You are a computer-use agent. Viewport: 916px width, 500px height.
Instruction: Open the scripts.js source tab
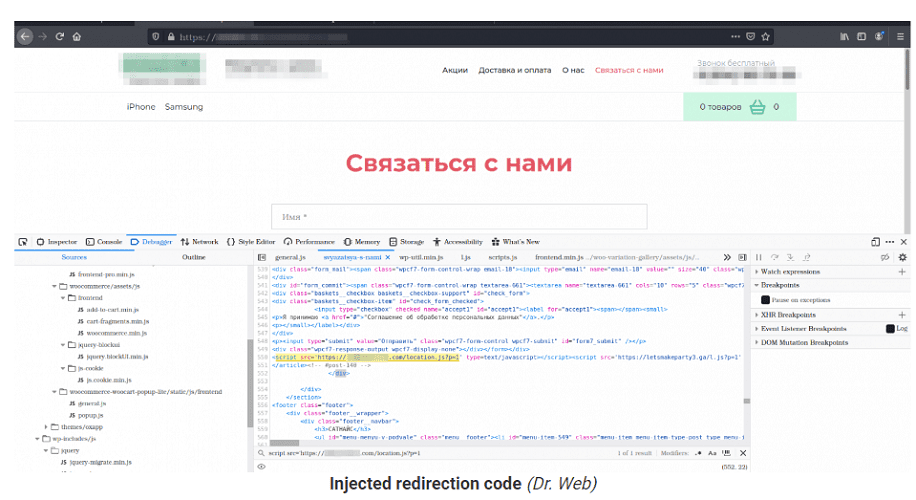tap(503, 257)
